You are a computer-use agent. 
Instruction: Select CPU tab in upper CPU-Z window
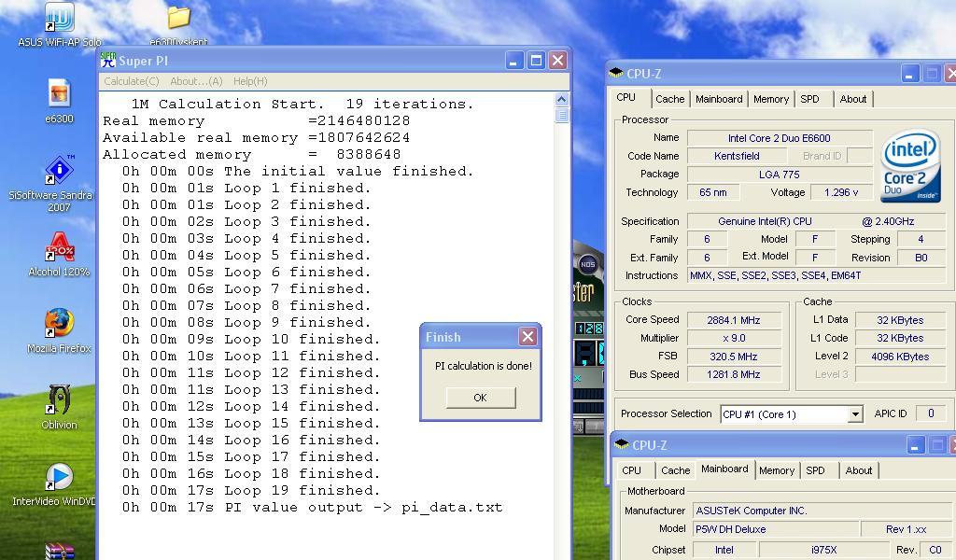(x=626, y=97)
